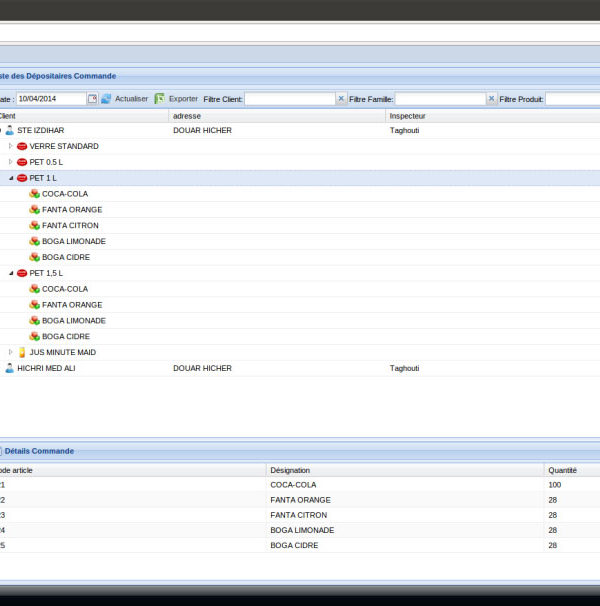Screen dimensions: 600x606
Task: Click the HICHRI MED ALI user icon
Action: 10,368
